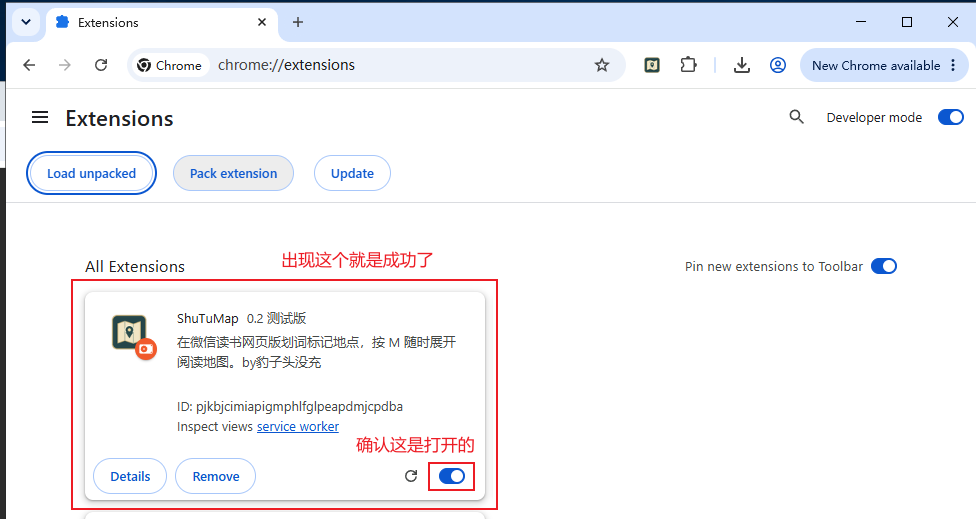This screenshot has width=976, height=519.
Task: Toggle Pin new extensions to Toolbar
Action: pos(884,266)
